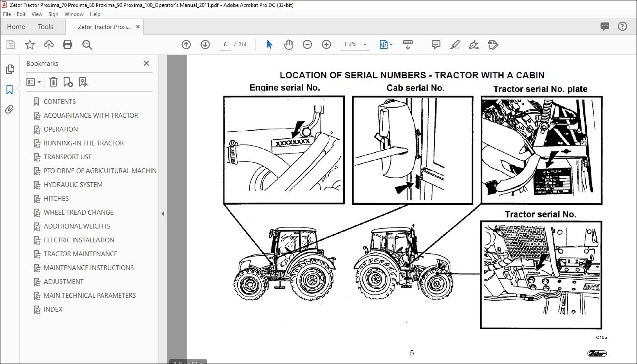Print the document
This screenshot has width=637, height=364.
pos(68,45)
